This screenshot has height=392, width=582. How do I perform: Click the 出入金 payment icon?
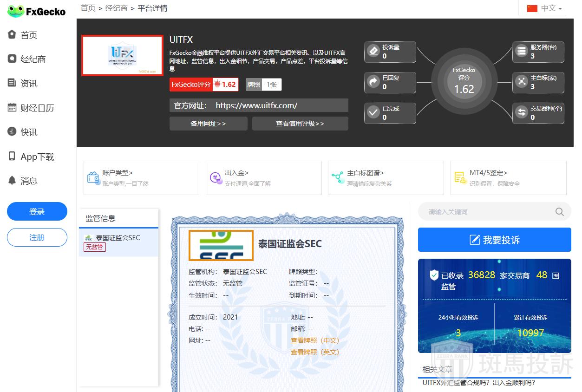coord(216,178)
